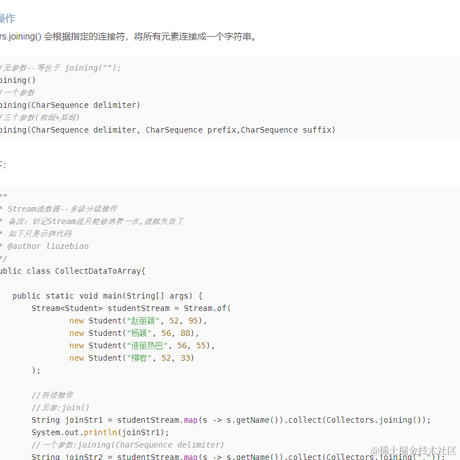Click the comment '备注：切记Stream流只能被消费一次'
This screenshot has width=460, height=460.
pyautogui.click(x=95, y=221)
